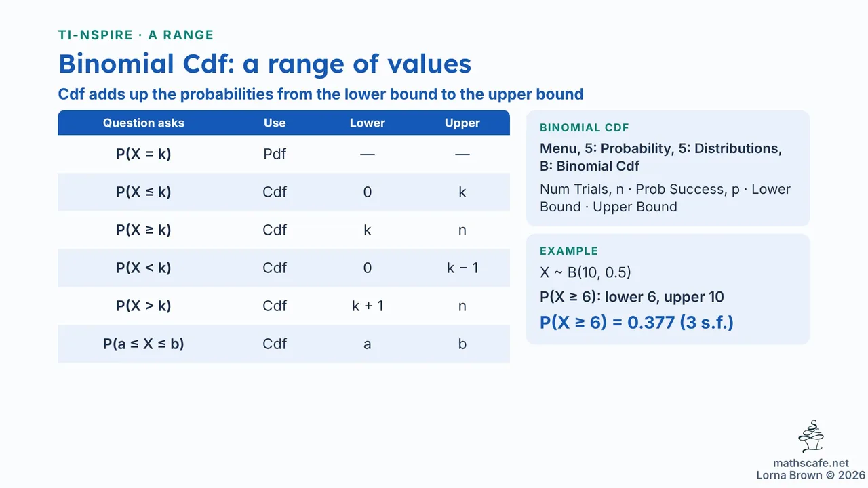The height and width of the screenshot is (488, 868).
Task: Select the 'EXAMPLE' panel heading
Action: coord(569,251)
